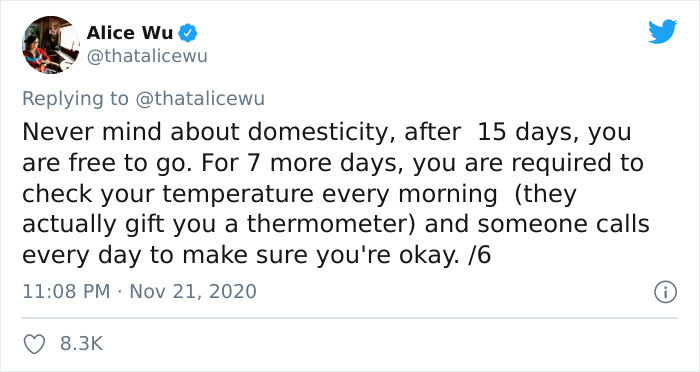The width and height of the screenshot is (700, 372).
Task: Click the phrase "Never mind about domesticity"
Action: pyautogui.click(x=205, y=133)
